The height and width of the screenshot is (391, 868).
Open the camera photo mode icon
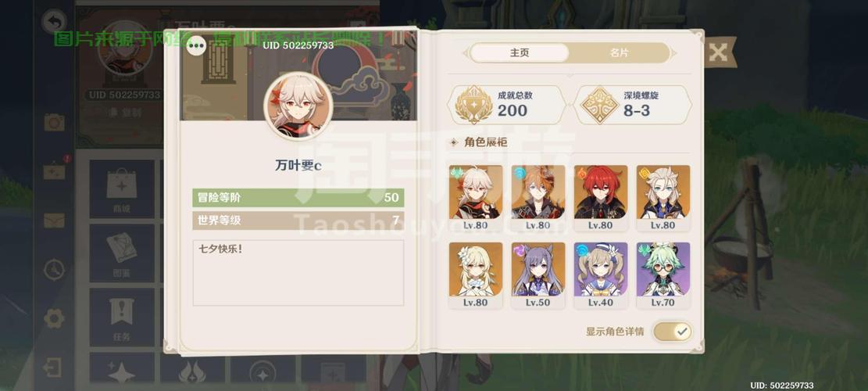(54, 122)
